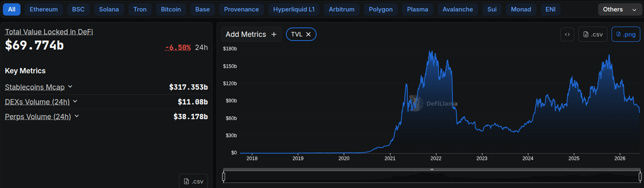
Task: Click the 2021 label on the x-axis
Action: (x=390, y=159)
